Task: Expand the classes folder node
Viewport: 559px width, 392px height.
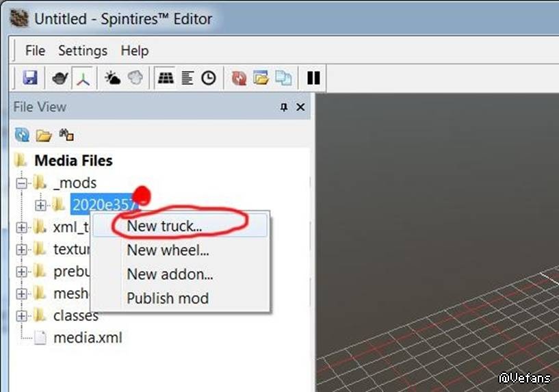Action: (x=21, y=316)
